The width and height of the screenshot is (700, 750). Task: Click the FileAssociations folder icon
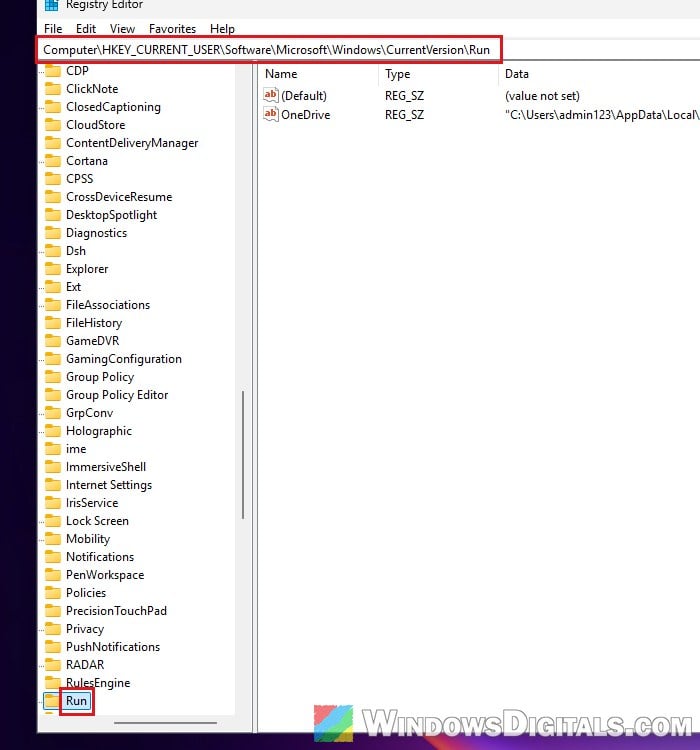point(53,305)
